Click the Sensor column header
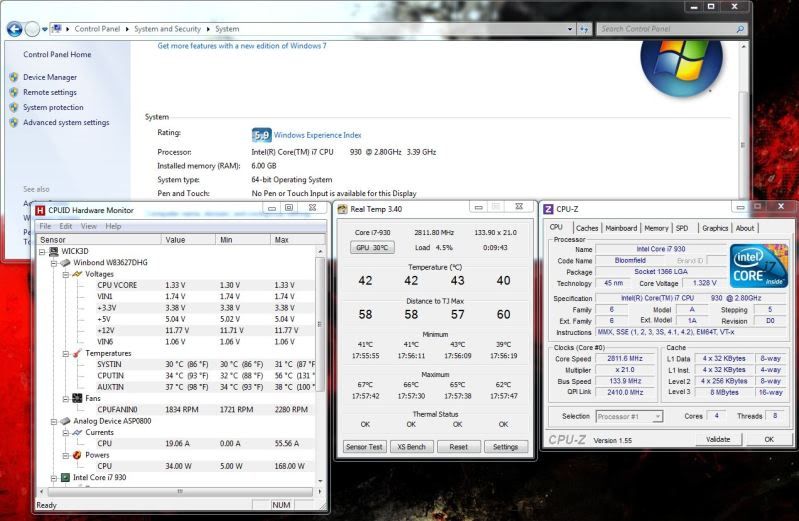Viewport: 799px width, 521px height. [x=99, y=240]
